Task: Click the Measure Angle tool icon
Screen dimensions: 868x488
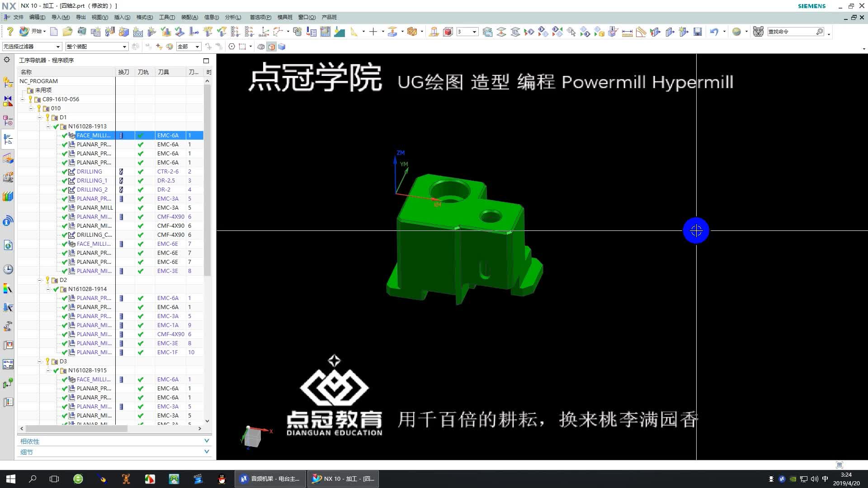Action: pyautogui.click(x=641, y=32)
